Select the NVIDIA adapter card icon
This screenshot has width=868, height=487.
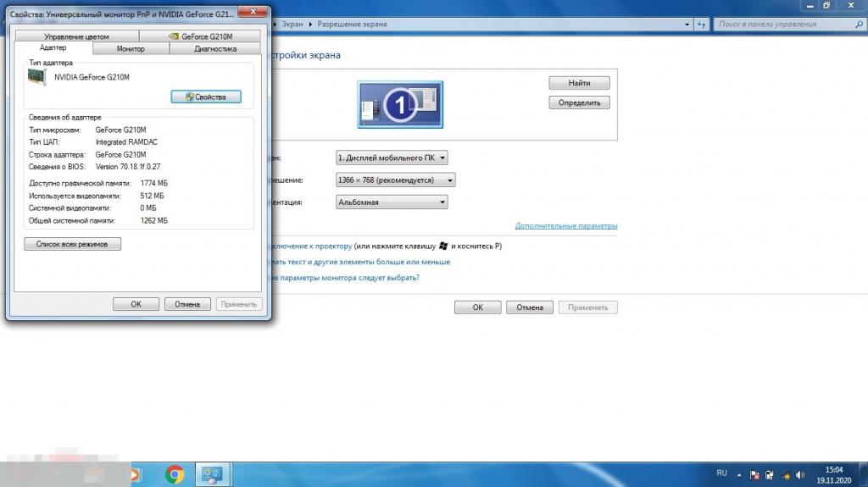[x=37, y=77]
